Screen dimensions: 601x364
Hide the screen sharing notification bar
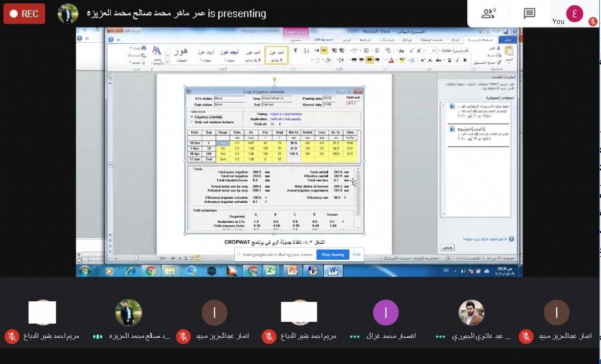[356, 255]
